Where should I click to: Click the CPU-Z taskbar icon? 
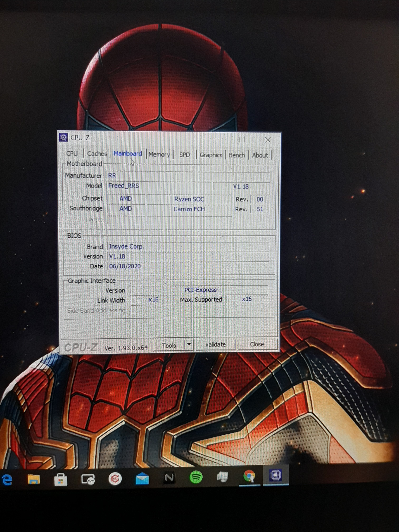click(276, 475)
